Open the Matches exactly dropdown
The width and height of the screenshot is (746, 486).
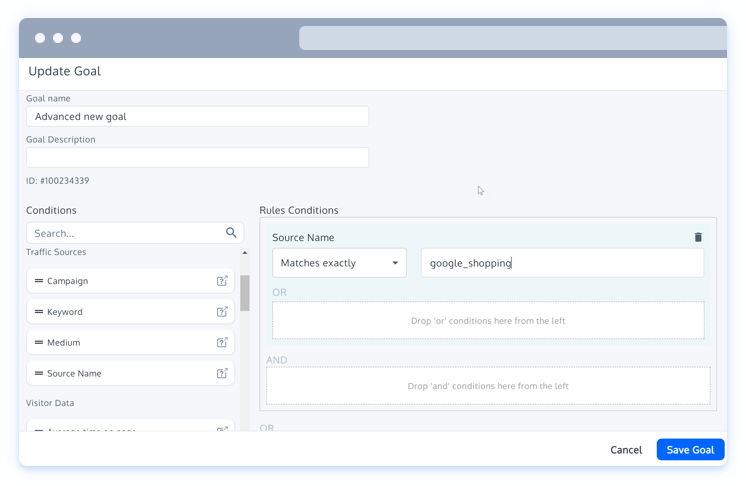(339, 263)
